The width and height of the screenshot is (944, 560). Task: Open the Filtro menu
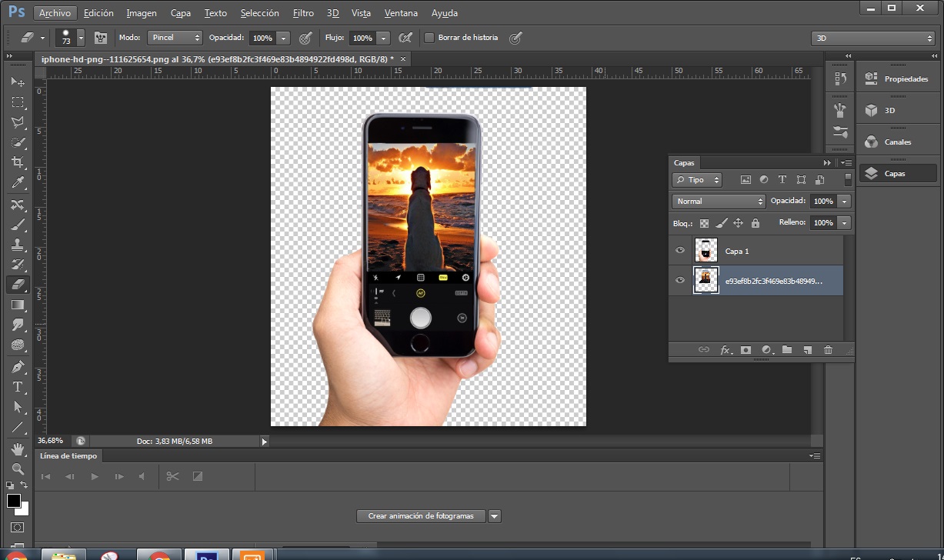[303, 13]
